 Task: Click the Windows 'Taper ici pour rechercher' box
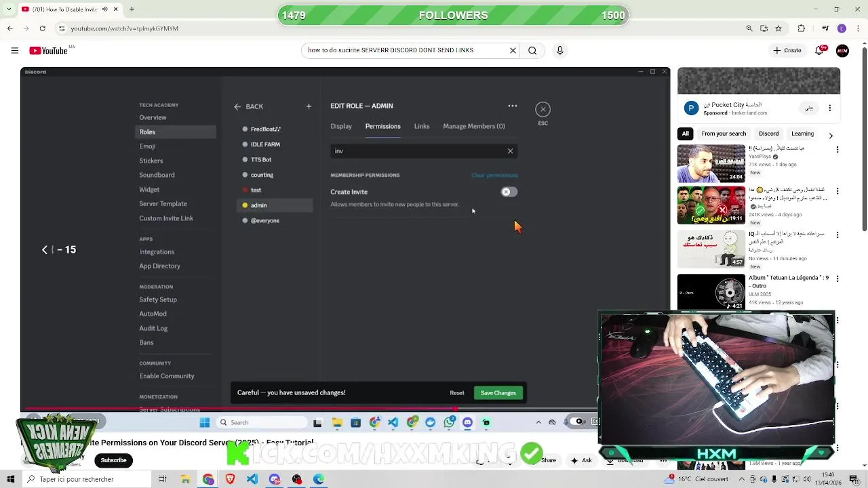point(86,479)
